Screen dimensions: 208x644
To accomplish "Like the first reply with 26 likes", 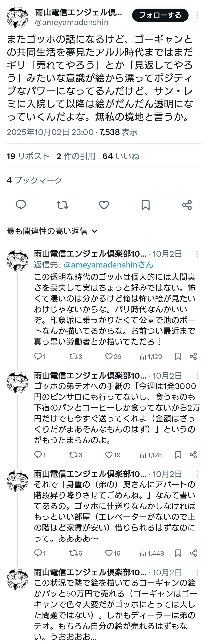I will pyautogui.click(x=109, y=356).
